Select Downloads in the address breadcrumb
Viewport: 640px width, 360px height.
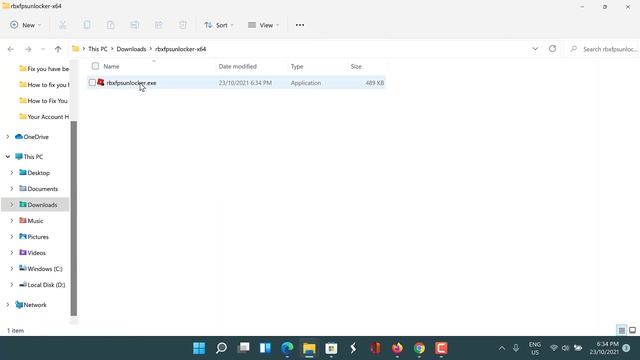131,49
